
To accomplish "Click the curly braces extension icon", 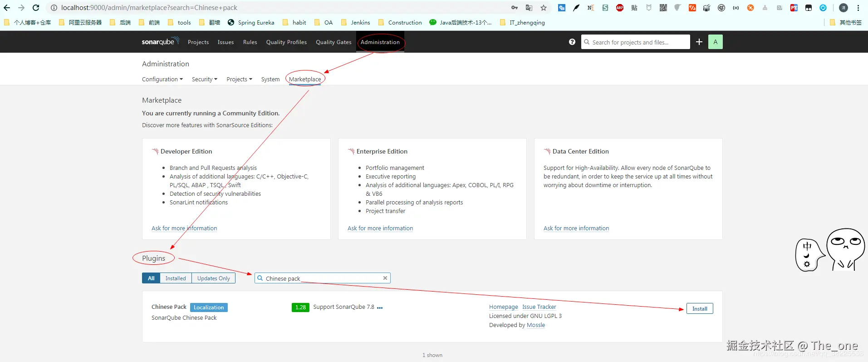I will point(736,8).
